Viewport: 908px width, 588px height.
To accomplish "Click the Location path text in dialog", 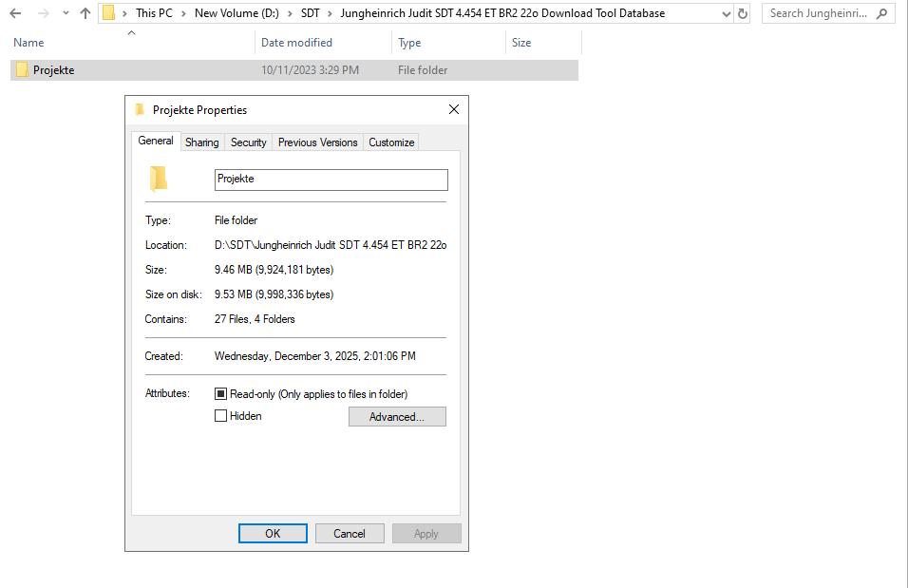I will click(x=331, y=245).
